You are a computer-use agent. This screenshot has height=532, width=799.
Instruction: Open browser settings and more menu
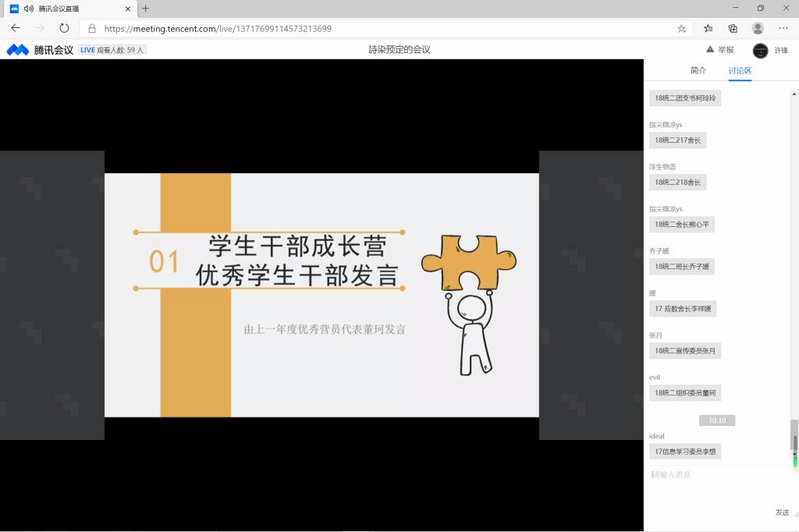(x=783, y=28)
